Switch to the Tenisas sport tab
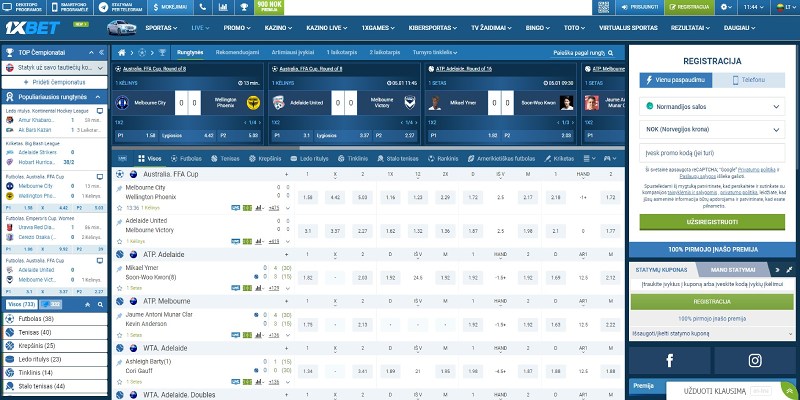 coord(225,159)
